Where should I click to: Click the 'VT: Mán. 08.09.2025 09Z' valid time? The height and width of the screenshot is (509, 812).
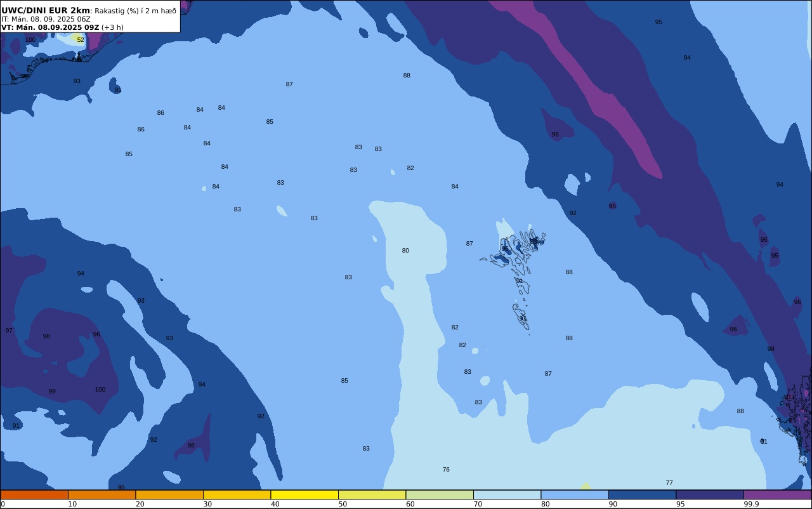50,27
